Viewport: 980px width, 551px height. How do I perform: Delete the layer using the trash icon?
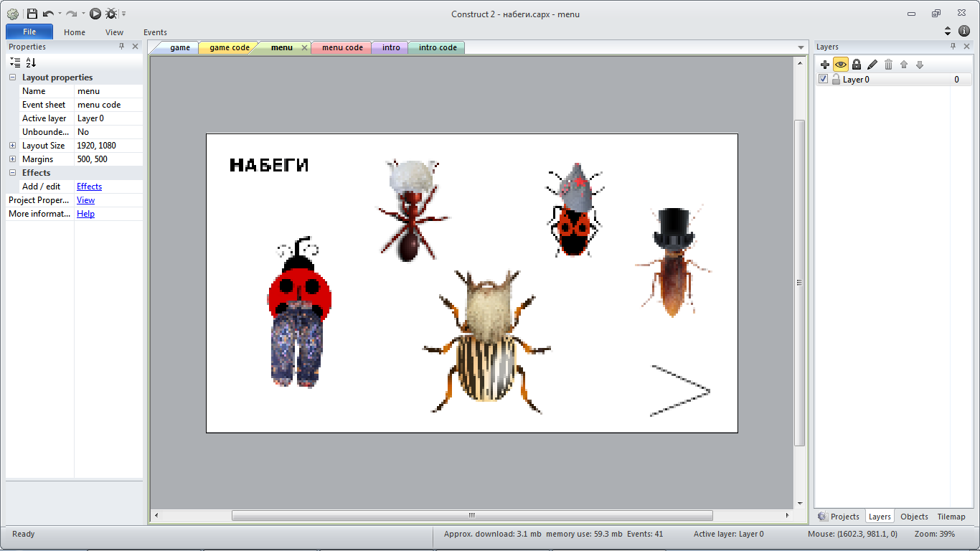[x=888, y=65]
